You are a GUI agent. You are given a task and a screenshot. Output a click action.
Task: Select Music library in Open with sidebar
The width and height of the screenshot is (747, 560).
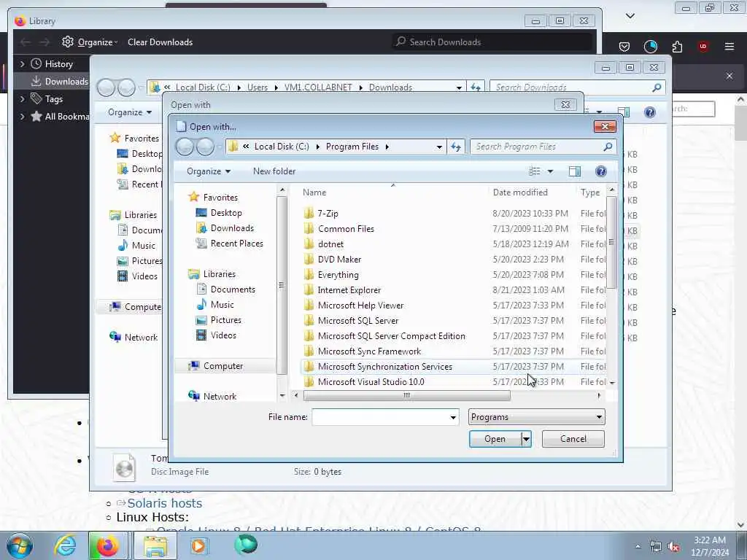pyautogui.click(x=222, y=304)
